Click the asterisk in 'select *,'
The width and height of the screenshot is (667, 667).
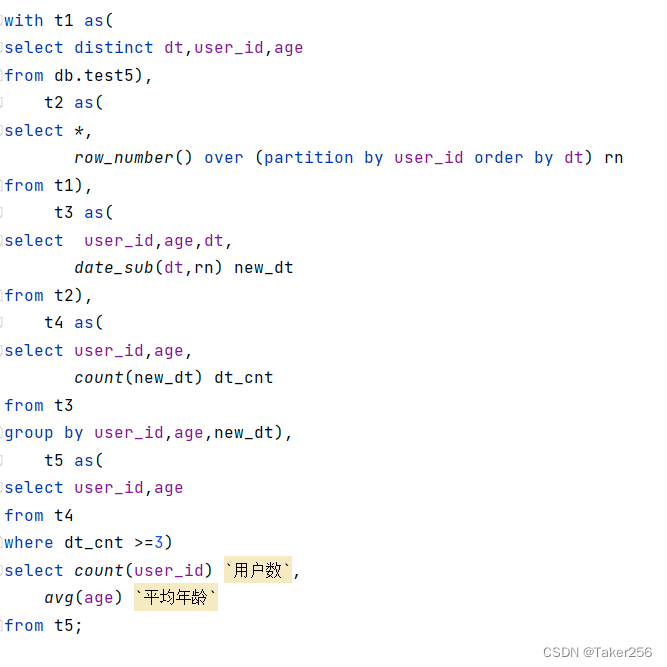click(79, 131)
